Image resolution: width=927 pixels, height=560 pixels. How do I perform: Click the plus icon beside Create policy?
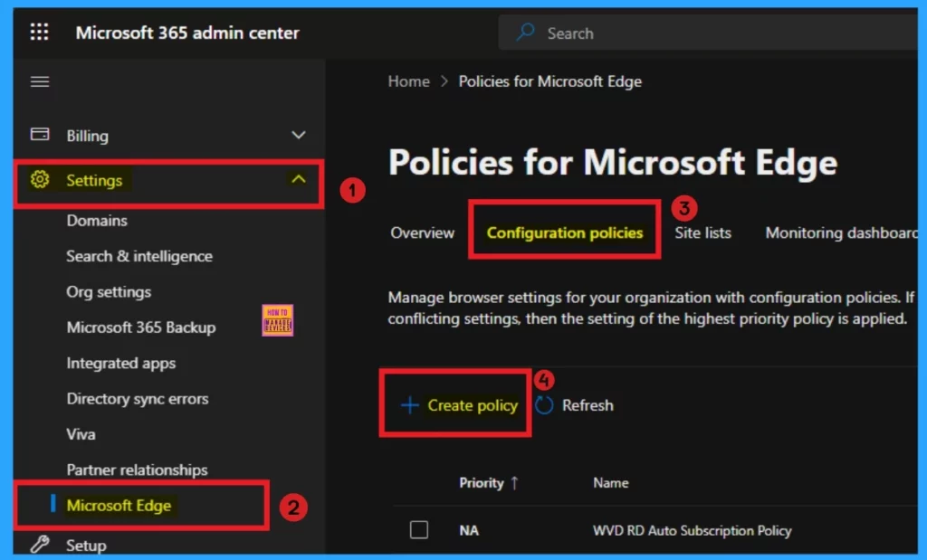tap(410, 405)
